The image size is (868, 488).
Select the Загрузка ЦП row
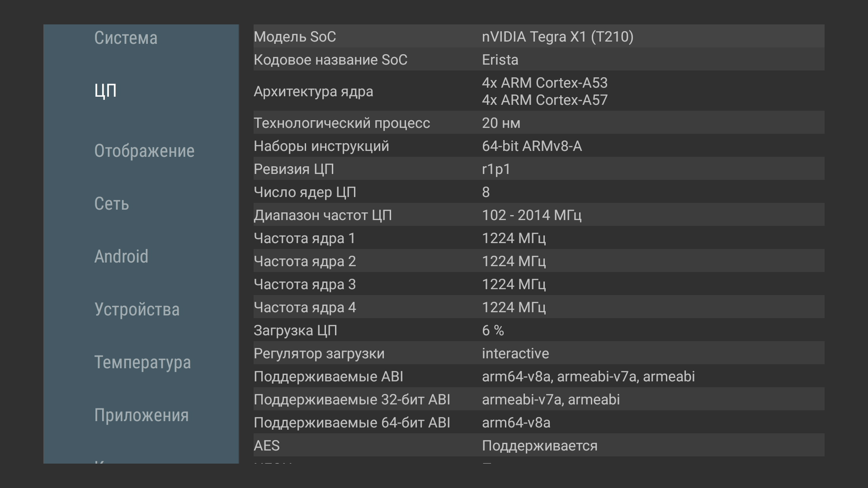point(538,330)
